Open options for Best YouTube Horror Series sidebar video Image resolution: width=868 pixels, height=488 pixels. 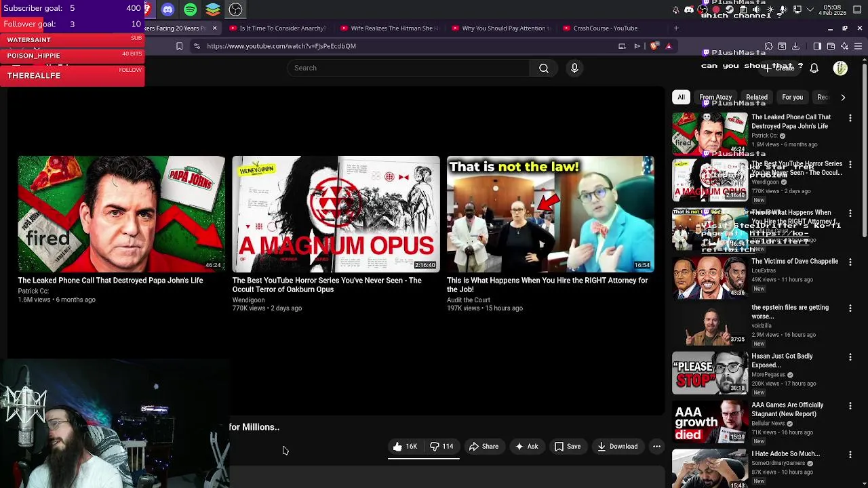(850, 165)
